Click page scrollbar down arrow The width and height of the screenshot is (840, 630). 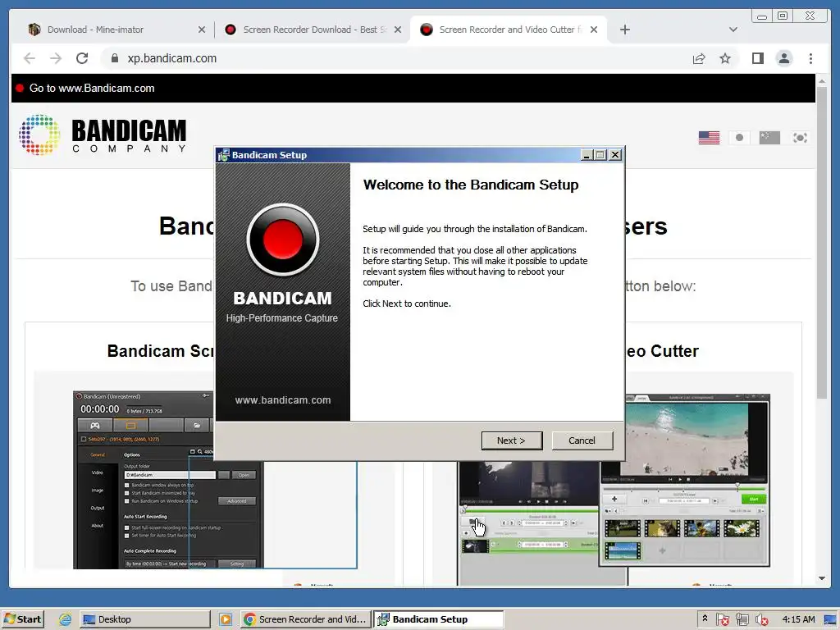pos(822,578)
